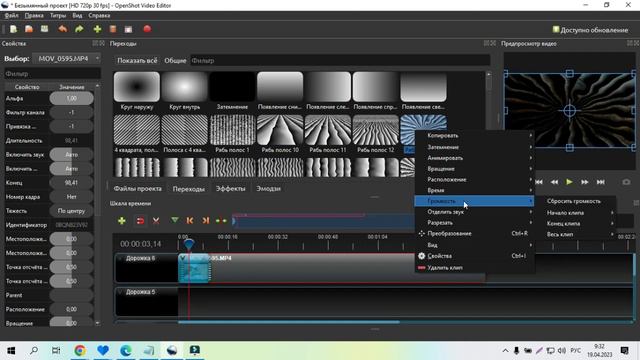
Task: Expand Затемнение submenu in context menu
Action: [475, 147]
